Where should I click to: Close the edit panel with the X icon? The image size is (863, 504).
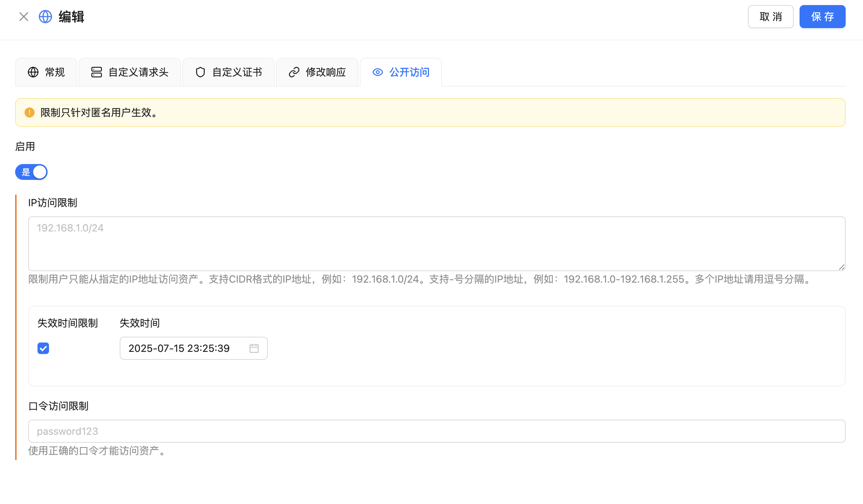coord(24,17)
